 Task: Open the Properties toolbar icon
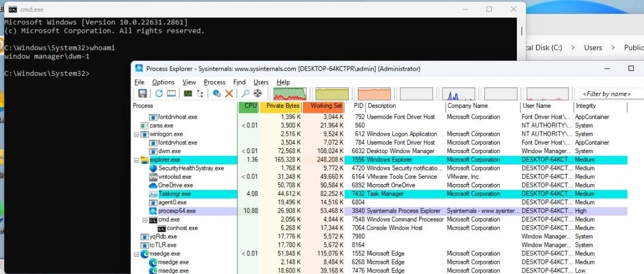pos(217,94)
